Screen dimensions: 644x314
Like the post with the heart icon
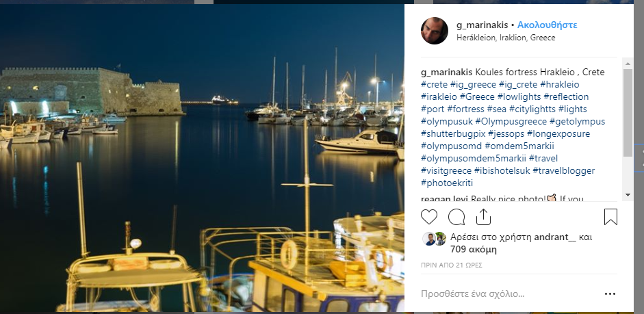429,218
